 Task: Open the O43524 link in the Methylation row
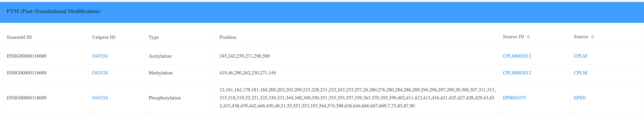coord(100,73)
